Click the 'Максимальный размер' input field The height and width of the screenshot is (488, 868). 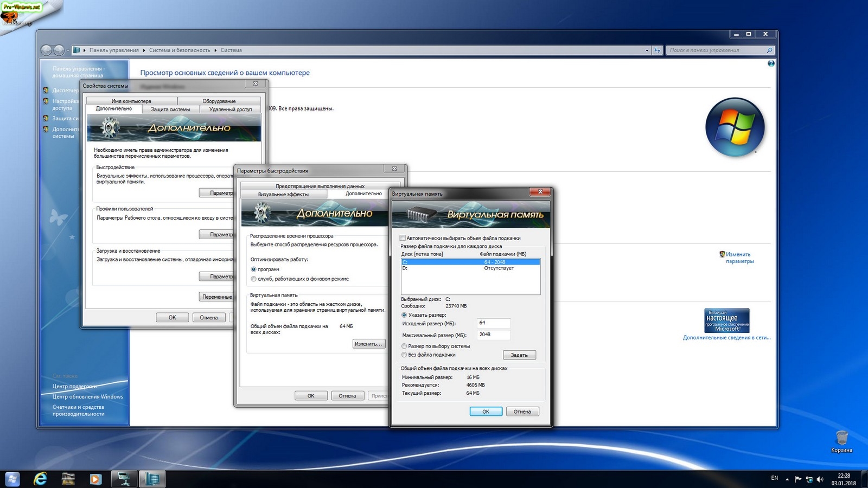tap(493, 335)
